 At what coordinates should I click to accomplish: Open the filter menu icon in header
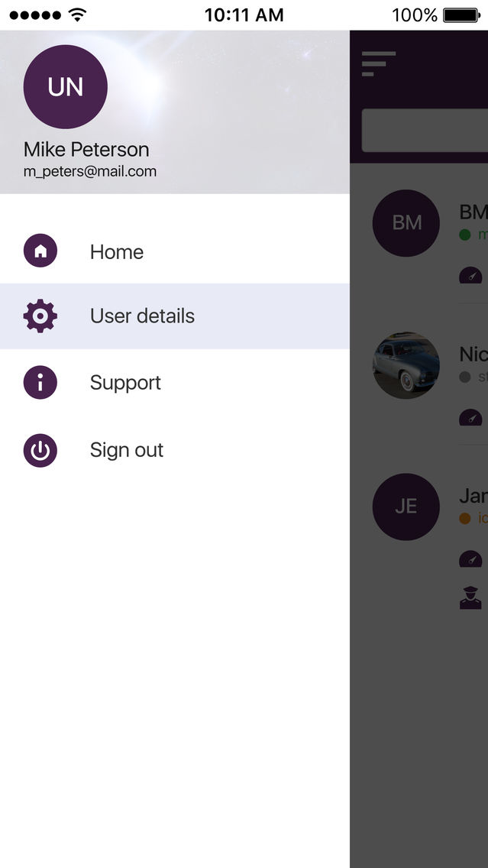pos(379,63)
